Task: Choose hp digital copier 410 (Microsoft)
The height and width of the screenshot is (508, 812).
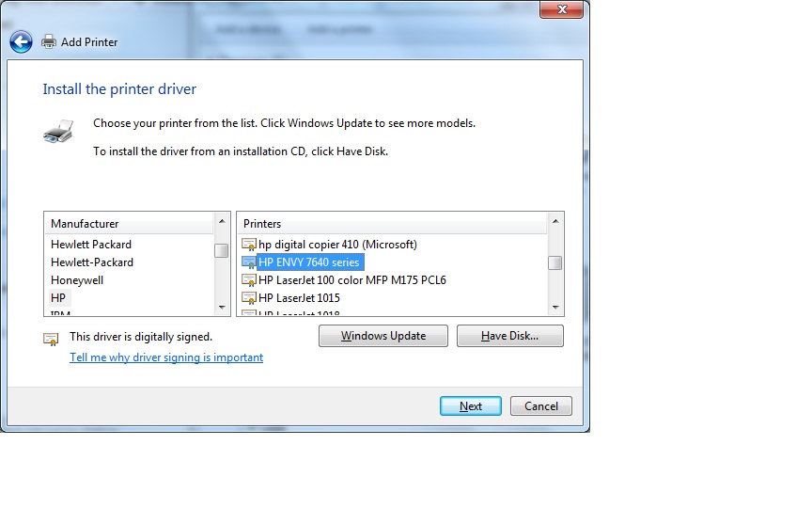Action: [337, 245]
